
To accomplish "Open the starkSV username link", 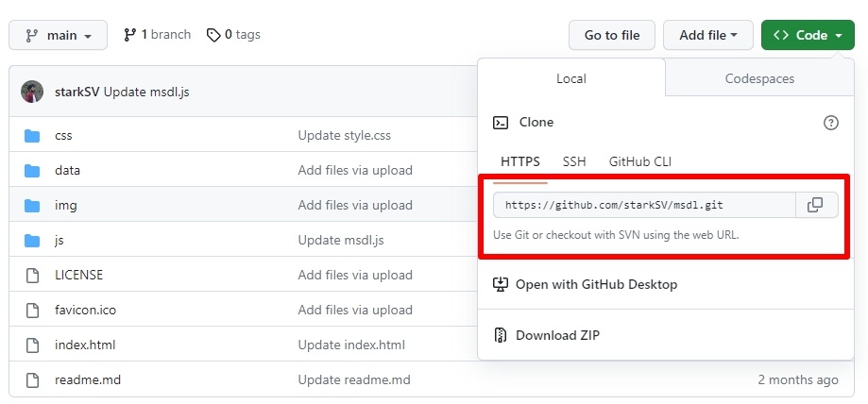I will tap(77, 92).
